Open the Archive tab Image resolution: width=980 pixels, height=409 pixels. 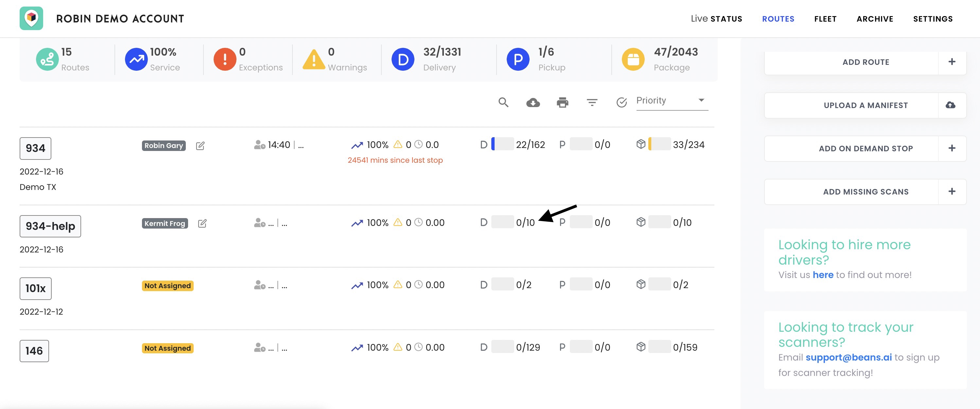pyautogui.click(x=875, y=19)
